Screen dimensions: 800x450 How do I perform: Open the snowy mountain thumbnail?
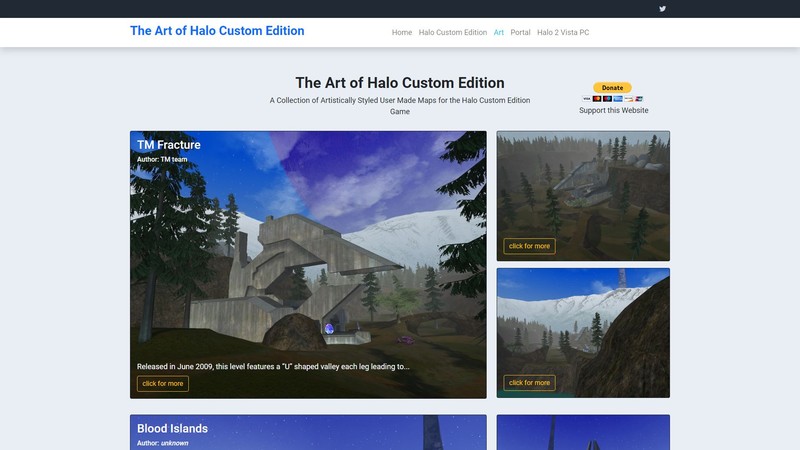pos(583,320)
